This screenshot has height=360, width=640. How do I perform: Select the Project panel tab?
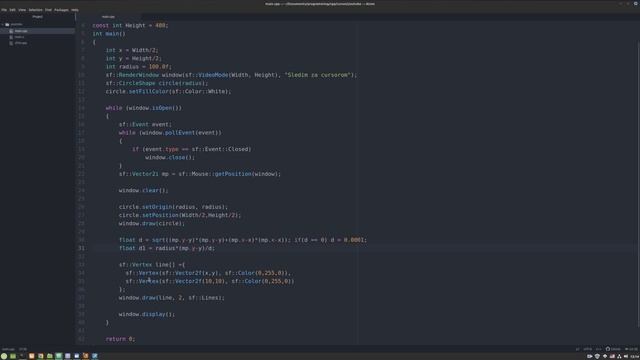(38, 17)
